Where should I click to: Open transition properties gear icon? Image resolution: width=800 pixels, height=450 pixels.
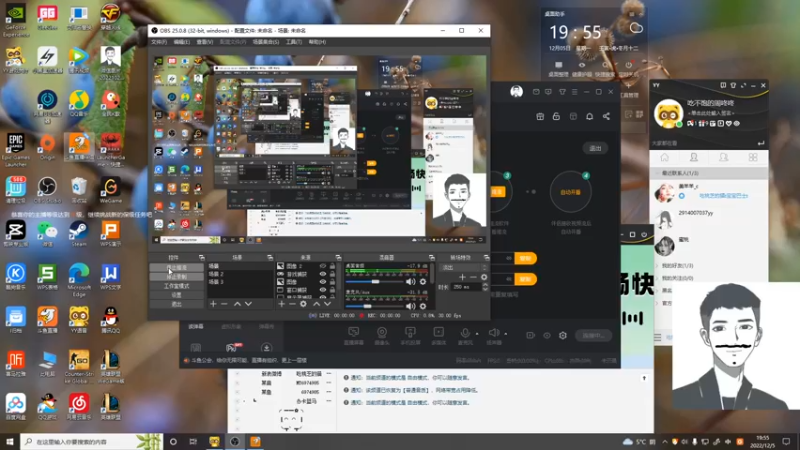click(484, 277)
